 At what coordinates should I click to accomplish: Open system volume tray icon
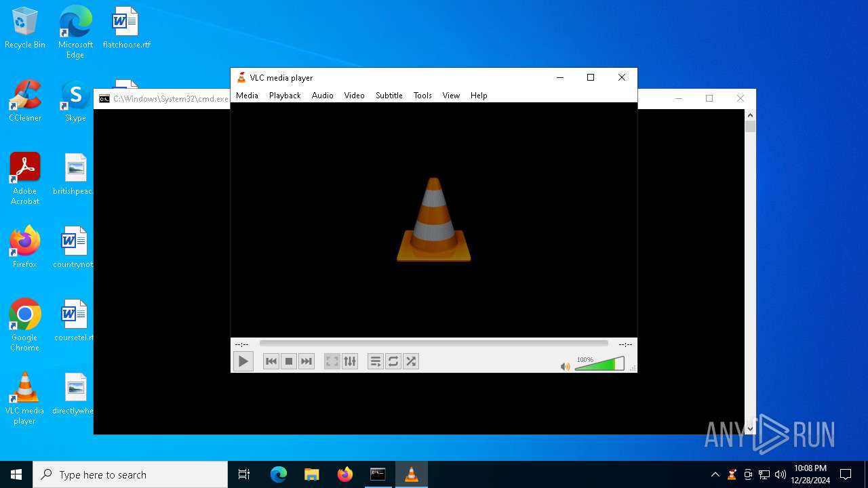click(781, 474)
